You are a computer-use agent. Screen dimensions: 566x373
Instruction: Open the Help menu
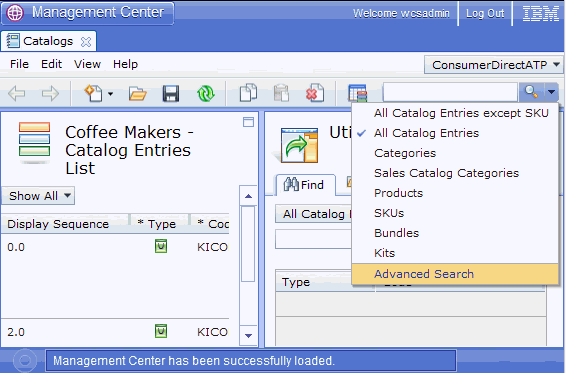point(125,64)
